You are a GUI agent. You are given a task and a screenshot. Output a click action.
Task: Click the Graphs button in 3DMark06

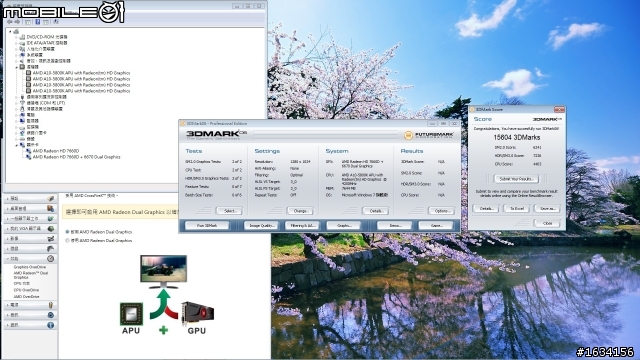pos(344,225)
